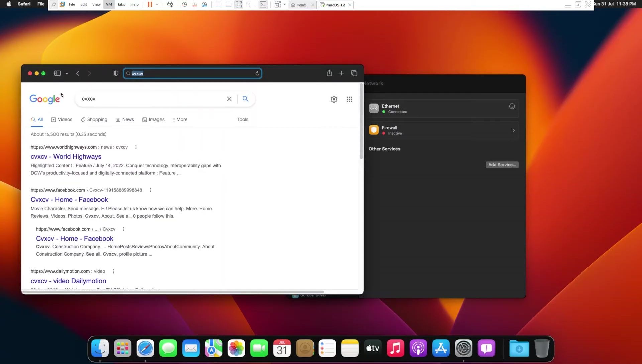Open the VMware Help menu
This screenshot has width=642, height=364.
(134, 5)
